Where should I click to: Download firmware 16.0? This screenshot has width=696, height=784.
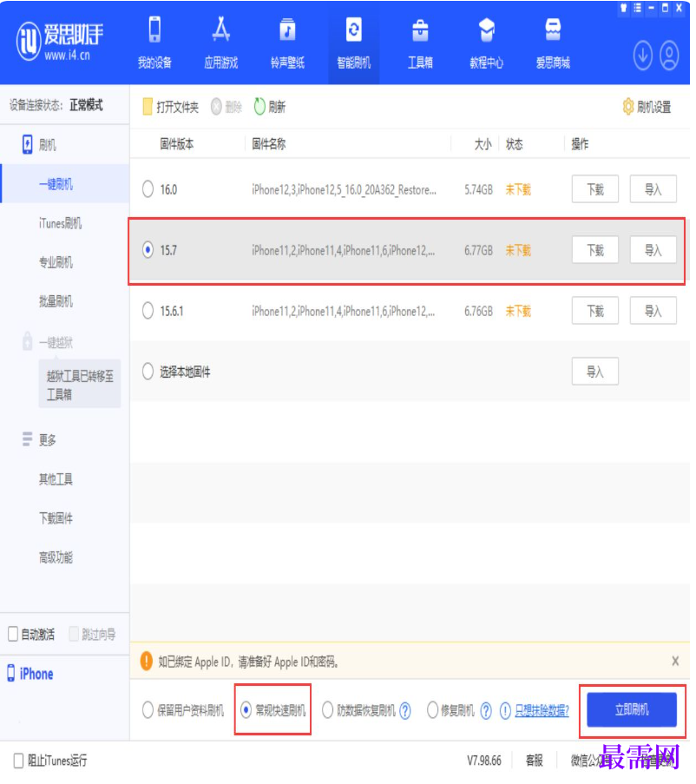[595, 189]
